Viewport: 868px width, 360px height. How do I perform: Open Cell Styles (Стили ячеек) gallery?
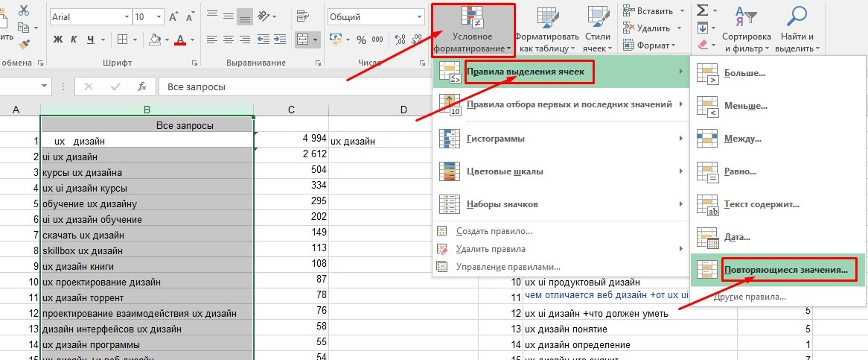click(x=596, y=19)
